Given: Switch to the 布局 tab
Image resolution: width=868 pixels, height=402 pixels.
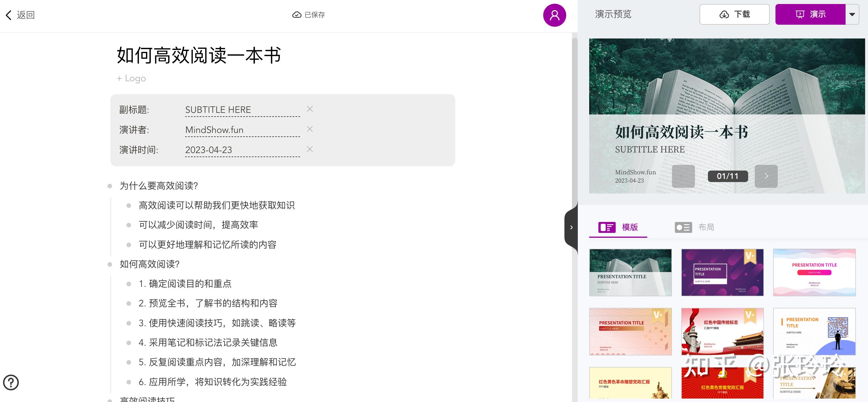Looking at the screenshot, I should pos(694,228).
